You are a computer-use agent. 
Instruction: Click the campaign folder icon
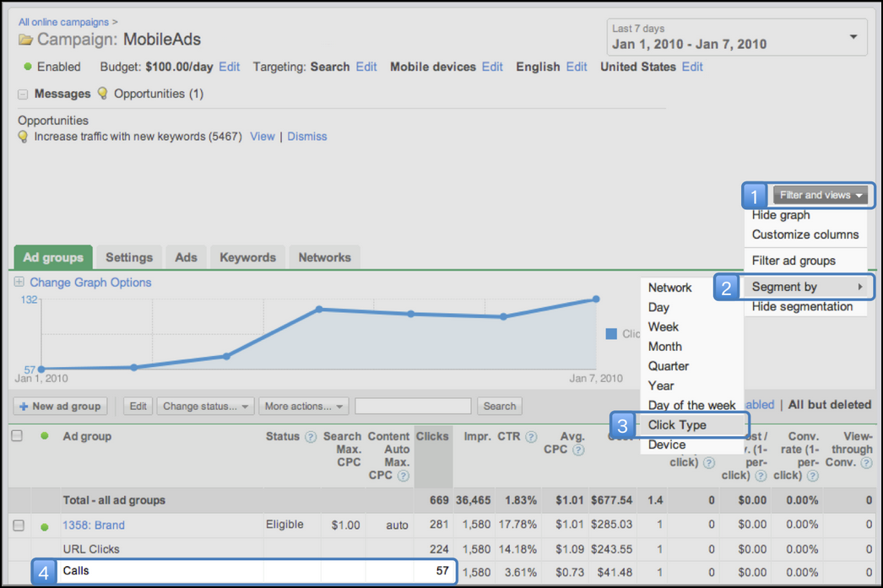(26, 40)
